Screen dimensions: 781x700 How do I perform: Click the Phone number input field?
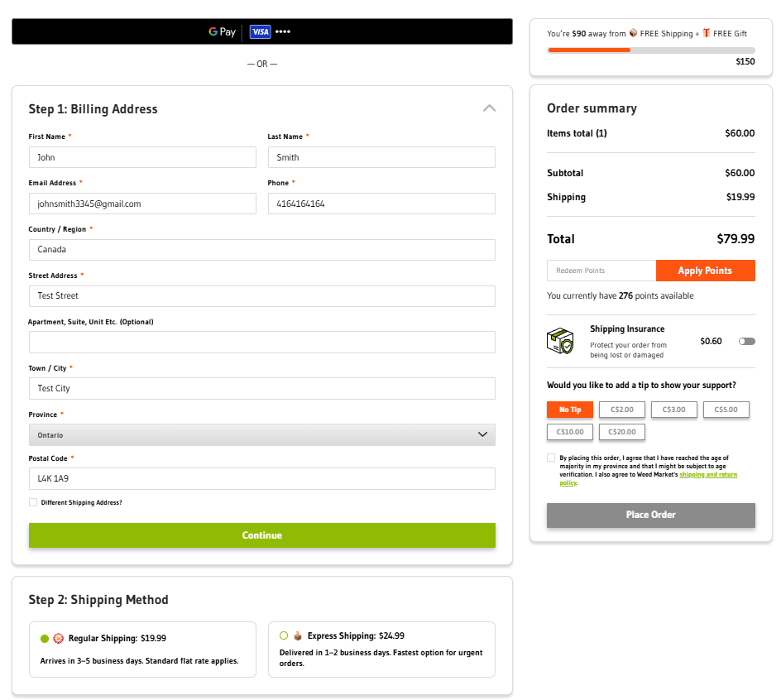click(381, 204)
